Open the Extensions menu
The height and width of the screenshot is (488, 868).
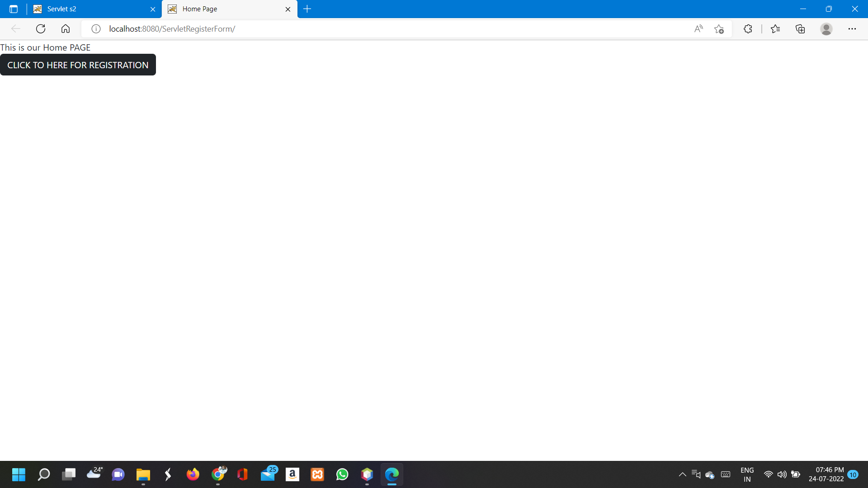748,29
